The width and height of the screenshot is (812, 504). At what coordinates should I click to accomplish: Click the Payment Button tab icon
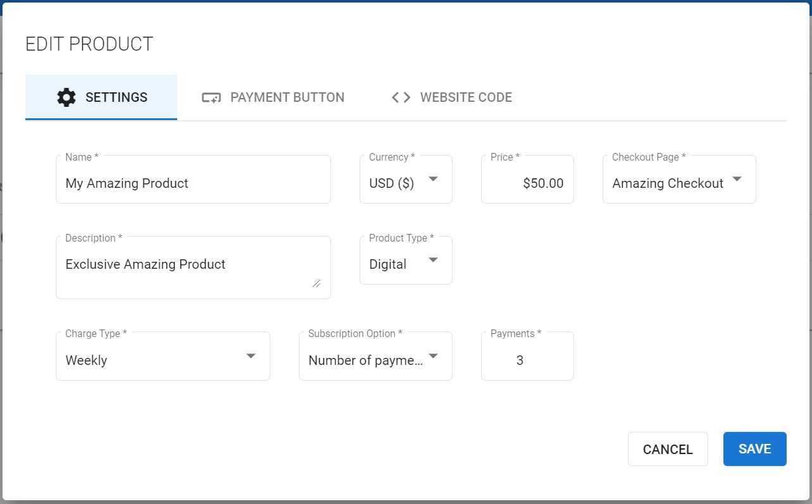tap(211, 97)
